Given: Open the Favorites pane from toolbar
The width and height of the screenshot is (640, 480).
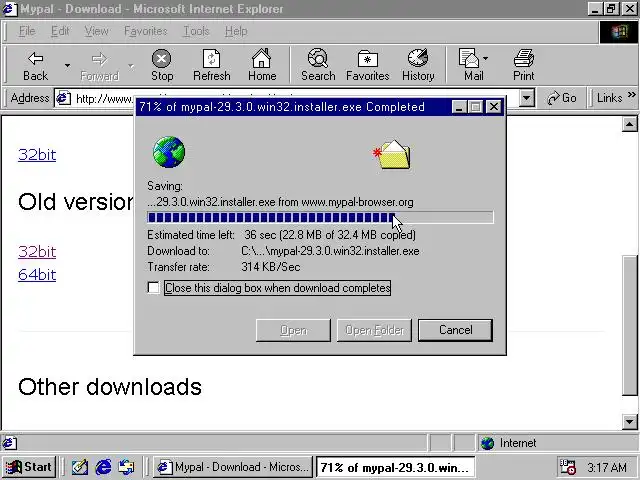Looking at the screenshot, I should click(367, 65).
